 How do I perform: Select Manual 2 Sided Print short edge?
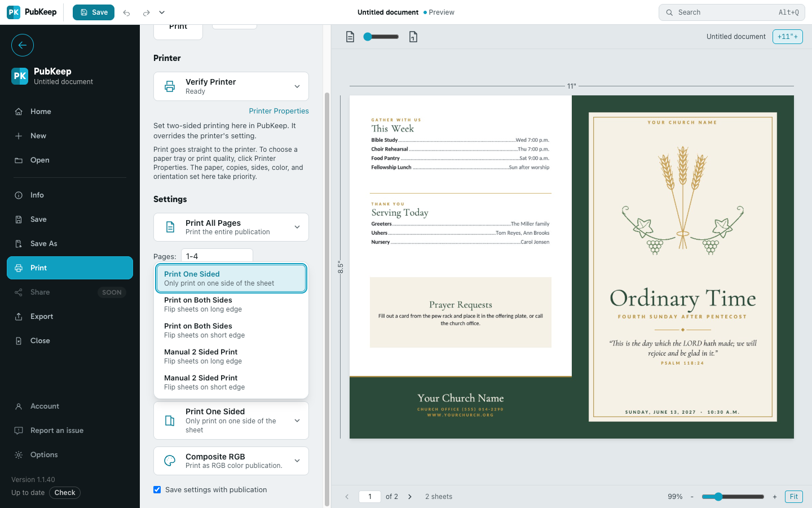[x=231, y=382]
